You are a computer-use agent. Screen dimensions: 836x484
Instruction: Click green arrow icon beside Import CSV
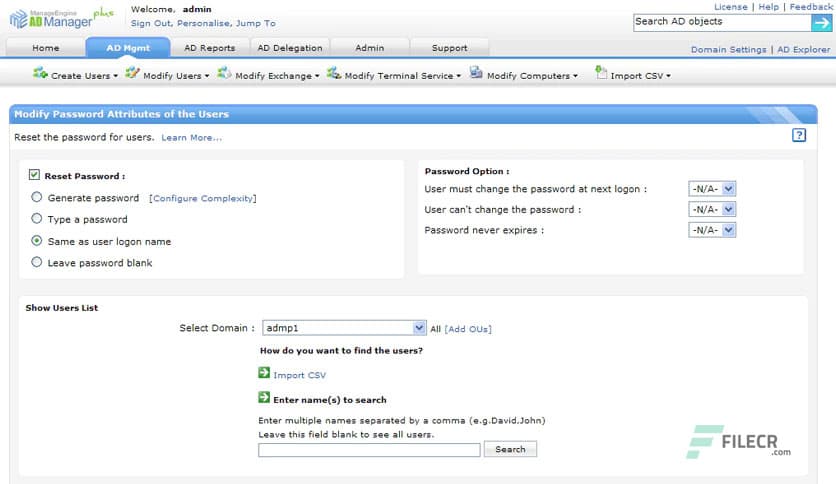click(264, 373)
